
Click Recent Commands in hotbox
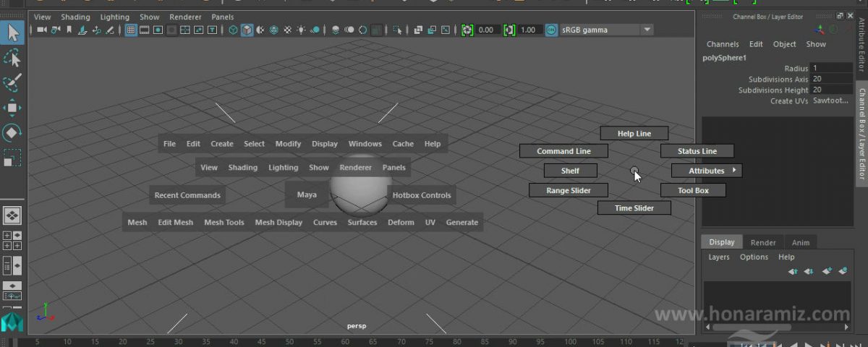[x=187, y=195]
